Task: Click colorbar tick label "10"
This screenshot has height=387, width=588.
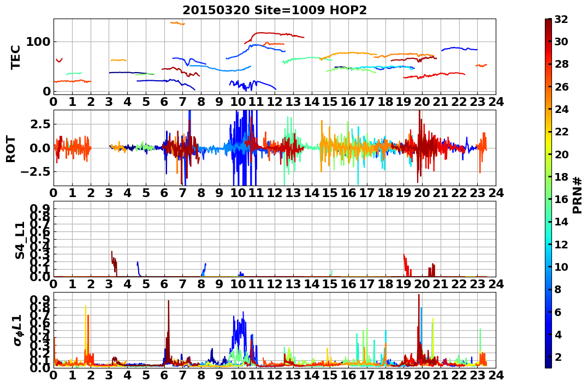Action: pos(561,266)
